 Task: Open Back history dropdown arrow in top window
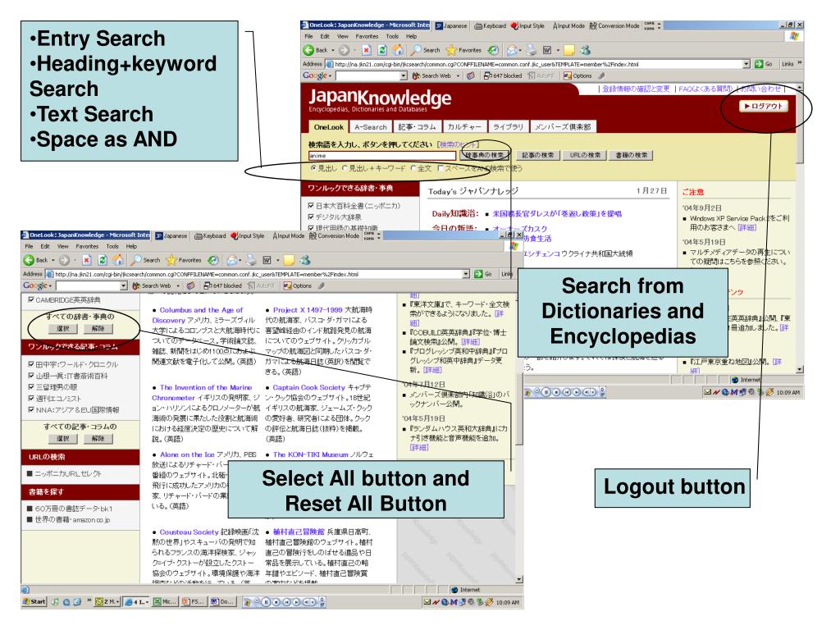pos(333,50)
